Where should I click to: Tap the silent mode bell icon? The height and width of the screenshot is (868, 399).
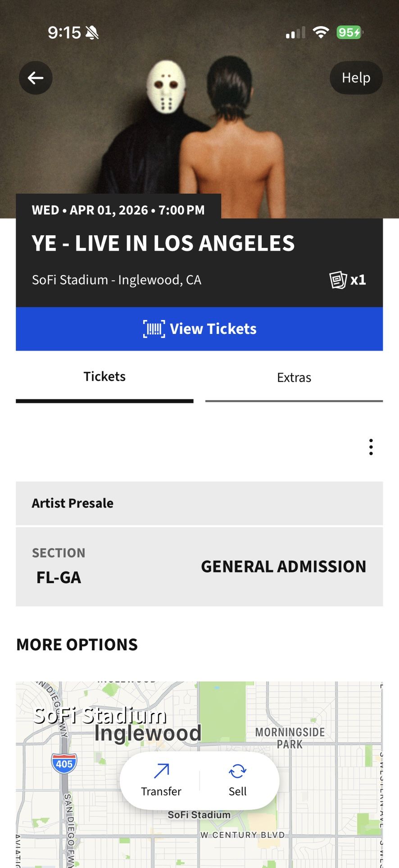[x=92, y=32]
